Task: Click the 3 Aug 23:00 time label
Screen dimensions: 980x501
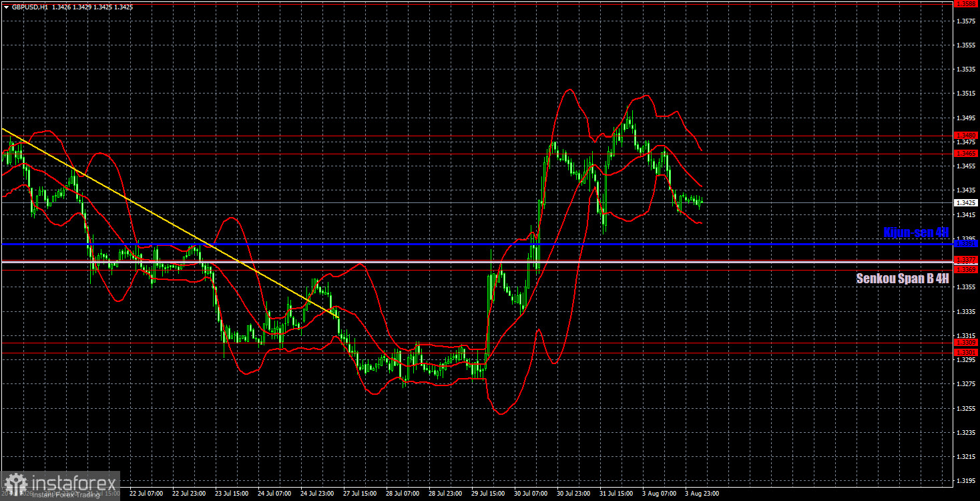Action: pyautogui.click(x=702, y=494)
